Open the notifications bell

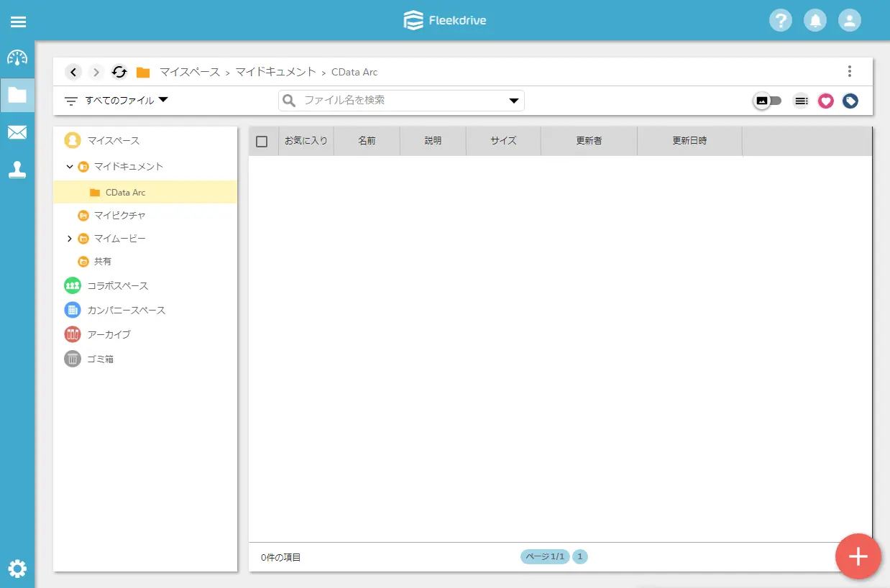(815, 20)
